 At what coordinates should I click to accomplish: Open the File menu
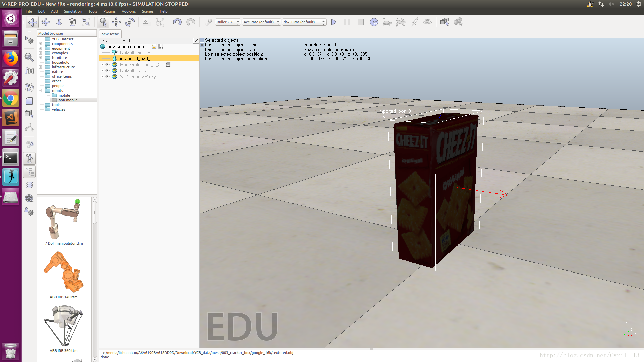(29, 11)
